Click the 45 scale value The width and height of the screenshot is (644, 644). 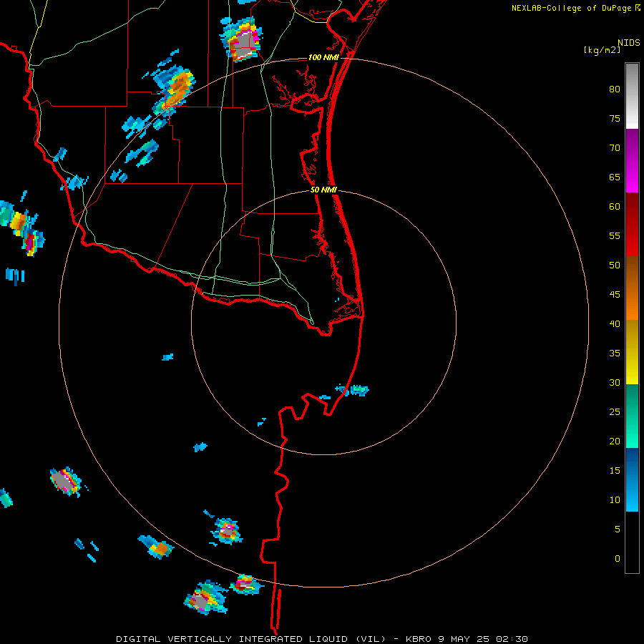615,295
